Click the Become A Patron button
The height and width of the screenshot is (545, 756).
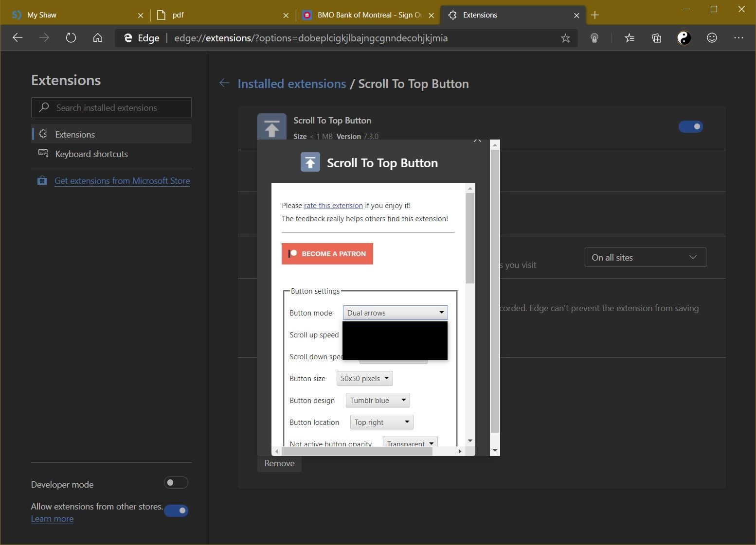point(327,253)
